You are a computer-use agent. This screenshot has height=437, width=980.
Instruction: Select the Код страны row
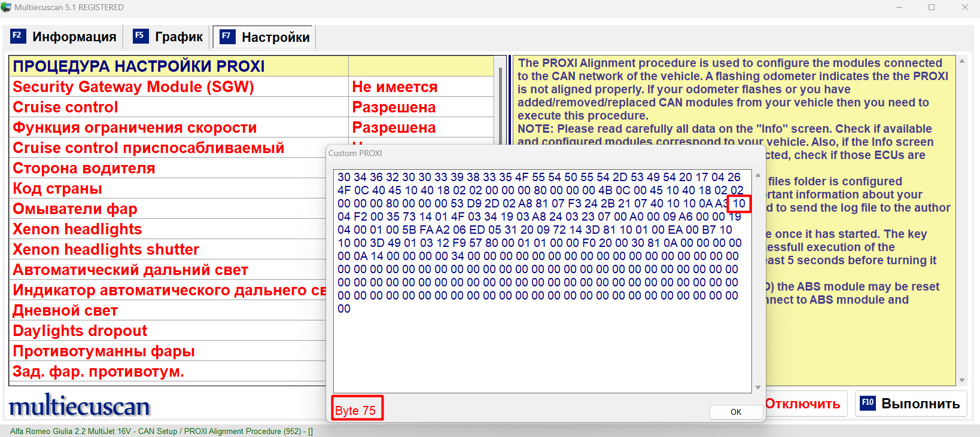[x=168, y=188]
